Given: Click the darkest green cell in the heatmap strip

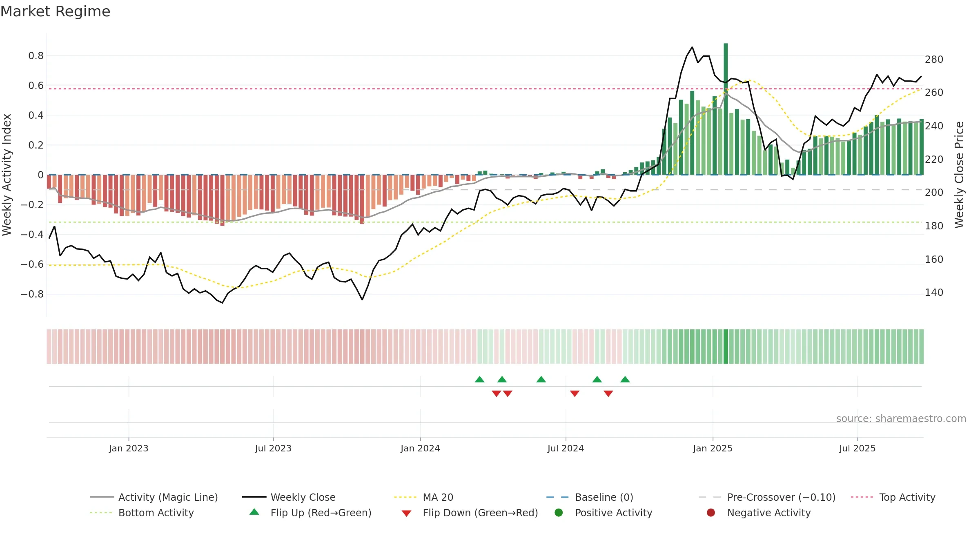Looking at the screenshot, I should tap(726, 347).
